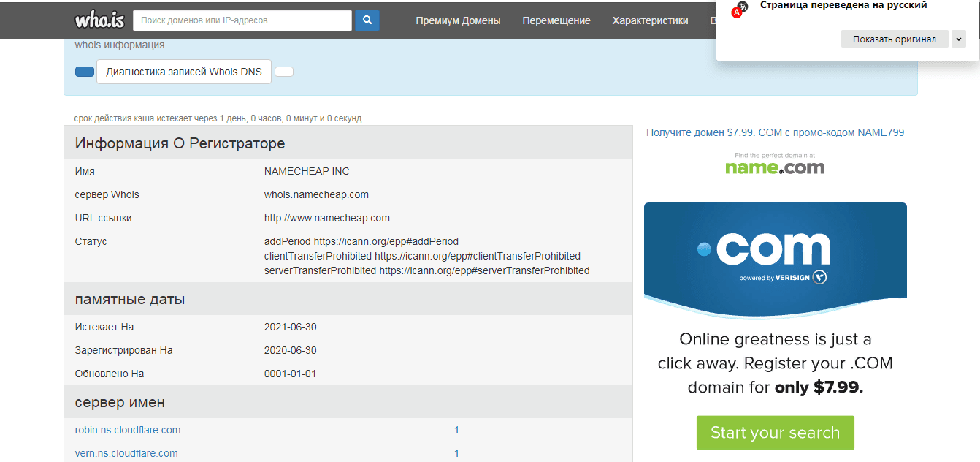Viewport: 980px width, 462px height.
Task: Click Показать оригинал button
Action: point(894,39)
